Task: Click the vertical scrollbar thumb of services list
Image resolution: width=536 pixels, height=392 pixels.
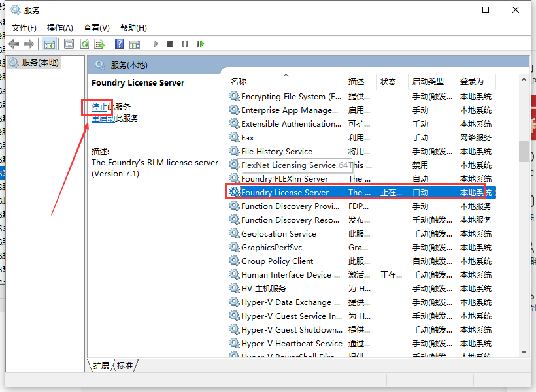Action: pyautogui.click(x=524, y=152)
